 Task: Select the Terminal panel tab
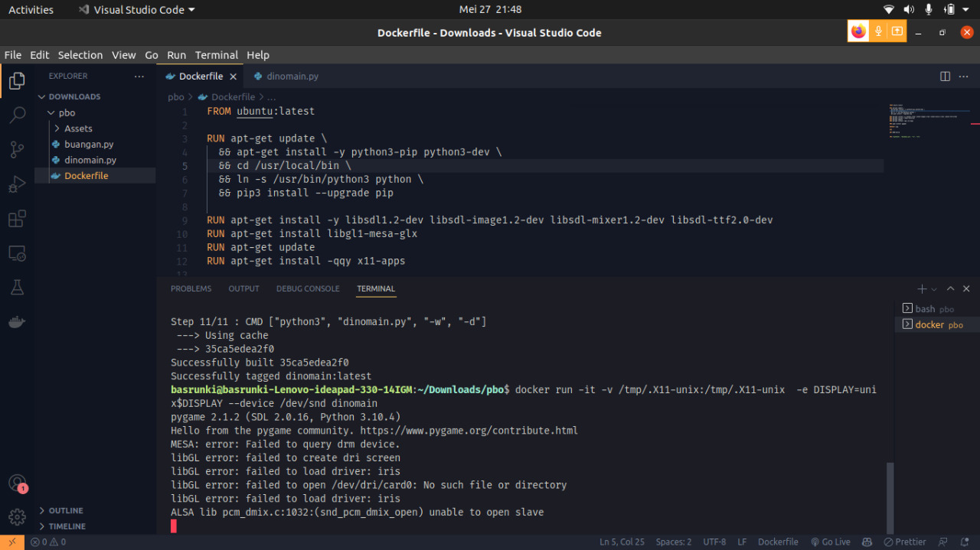click(x=376, y=289)
